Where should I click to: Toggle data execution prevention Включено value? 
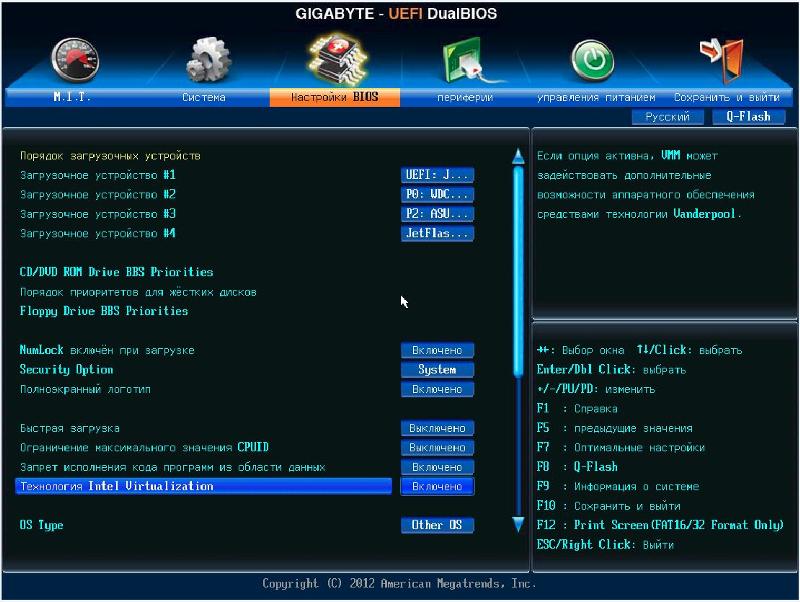coord(437,467)
